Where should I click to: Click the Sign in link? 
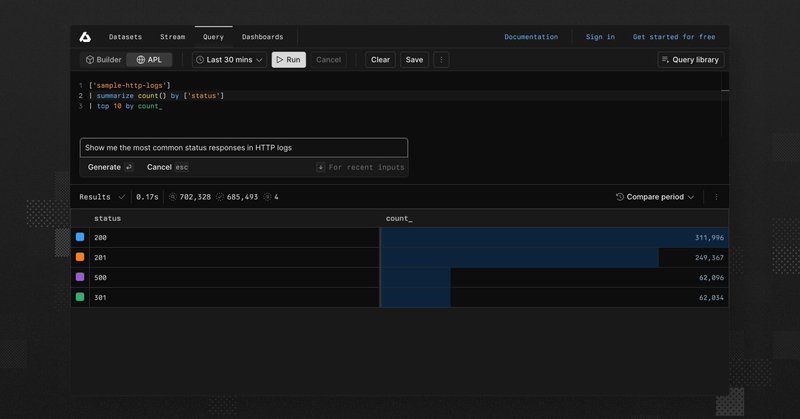(600, 37)
